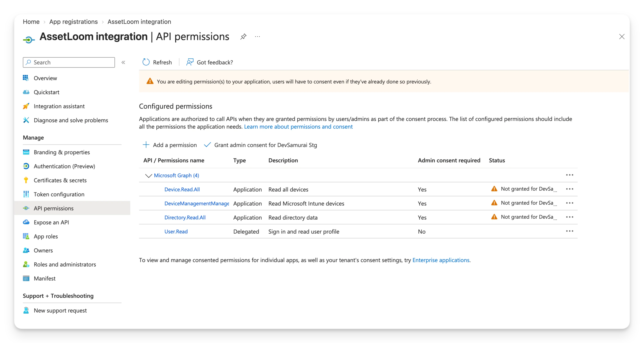
Task: Click the Manifest icon
Action: point(26,278)
